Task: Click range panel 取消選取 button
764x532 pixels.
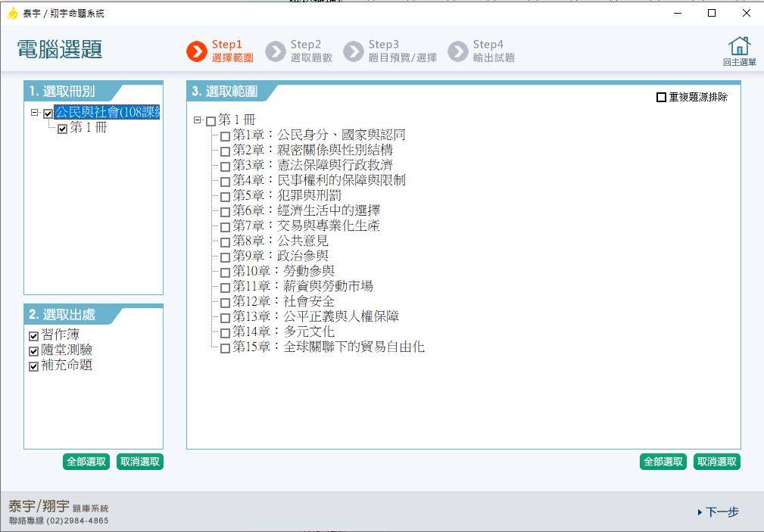Action: tap(717, 462)
